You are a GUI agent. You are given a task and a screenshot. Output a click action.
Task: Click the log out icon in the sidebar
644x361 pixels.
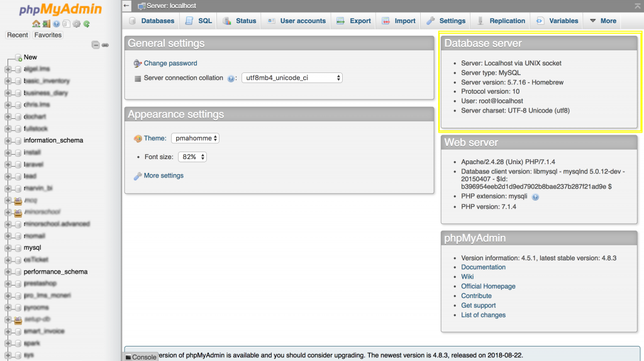47,24
